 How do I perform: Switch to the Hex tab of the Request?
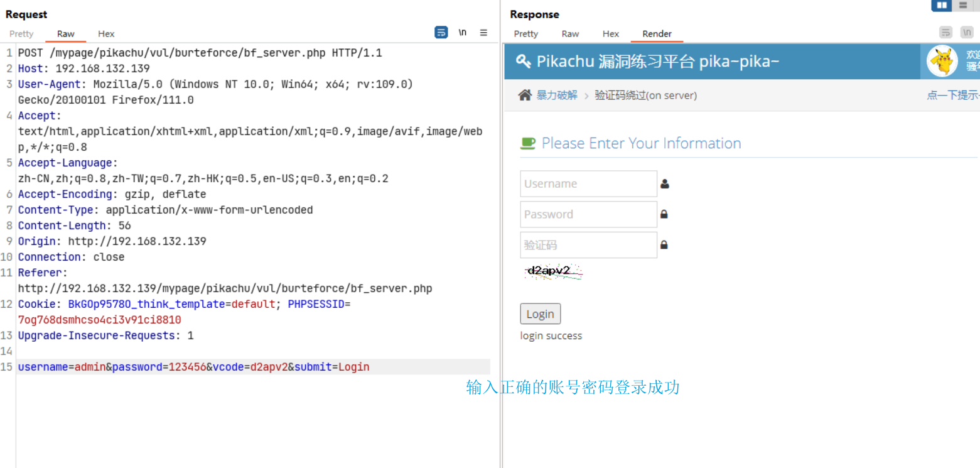click(x=105, y=33)
